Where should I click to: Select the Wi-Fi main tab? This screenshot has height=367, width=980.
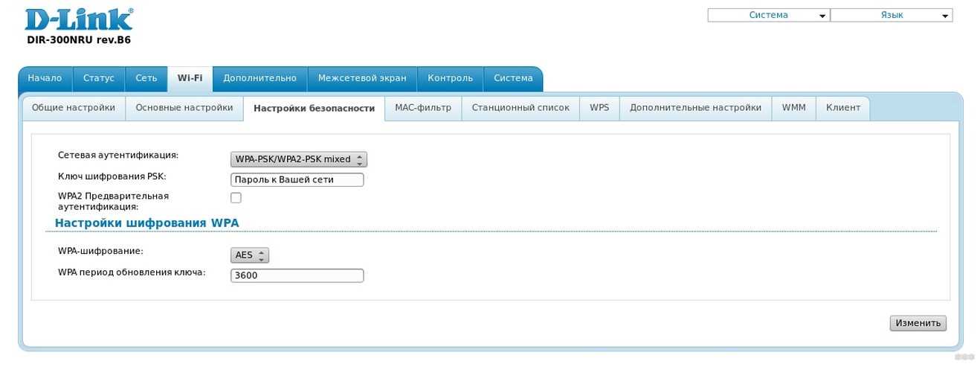click(190, 78)
